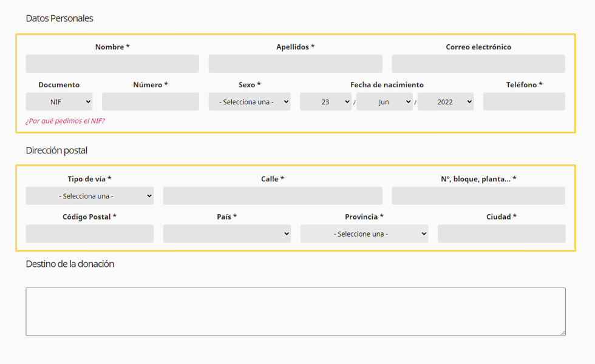This screenshot has height=364, width=595.
Task: Open the birth year dropdown showing 2022
Action: [x=446, y=102]
